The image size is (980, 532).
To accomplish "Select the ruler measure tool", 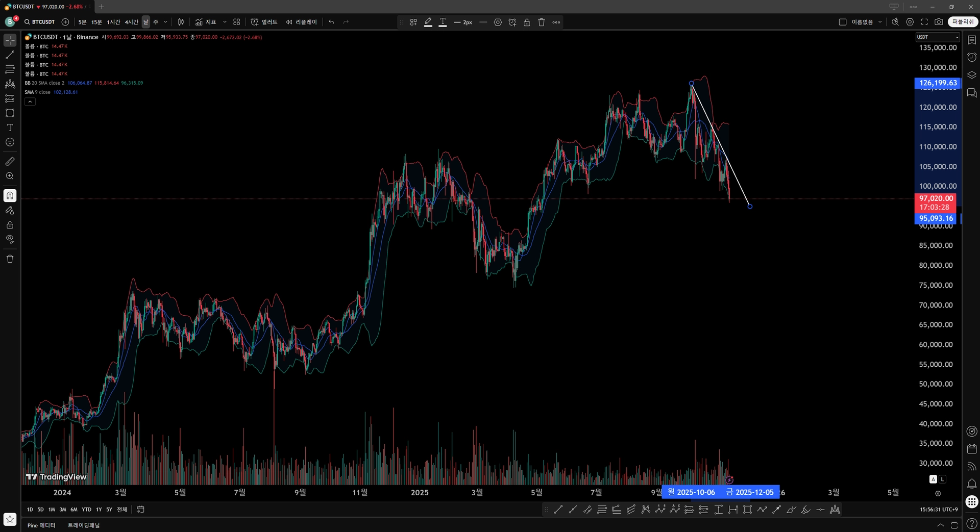I will coord(10,162).
